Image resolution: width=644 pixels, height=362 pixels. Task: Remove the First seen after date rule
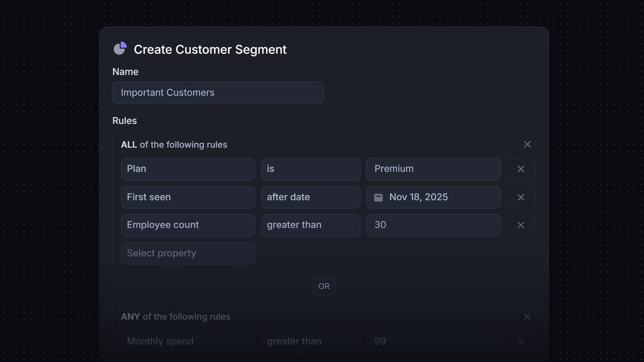point(521,197)
